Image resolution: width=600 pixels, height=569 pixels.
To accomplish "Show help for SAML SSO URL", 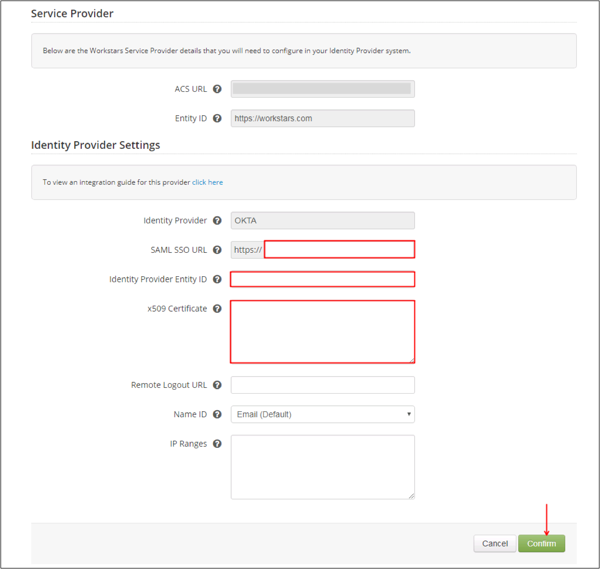I will (x=218, y=250).
